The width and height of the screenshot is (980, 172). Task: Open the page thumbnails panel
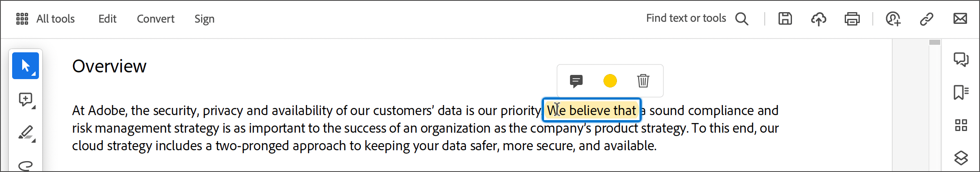pos(961,125)
